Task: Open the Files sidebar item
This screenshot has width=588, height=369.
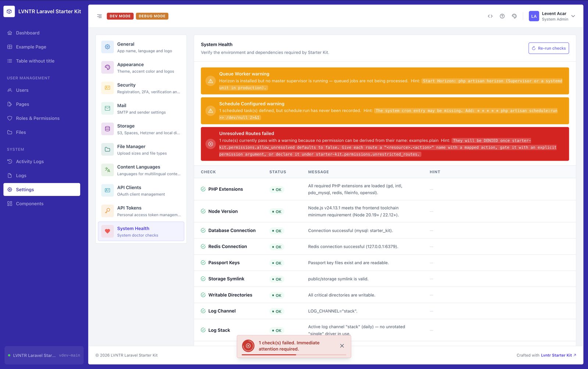Action: point(42,132)
